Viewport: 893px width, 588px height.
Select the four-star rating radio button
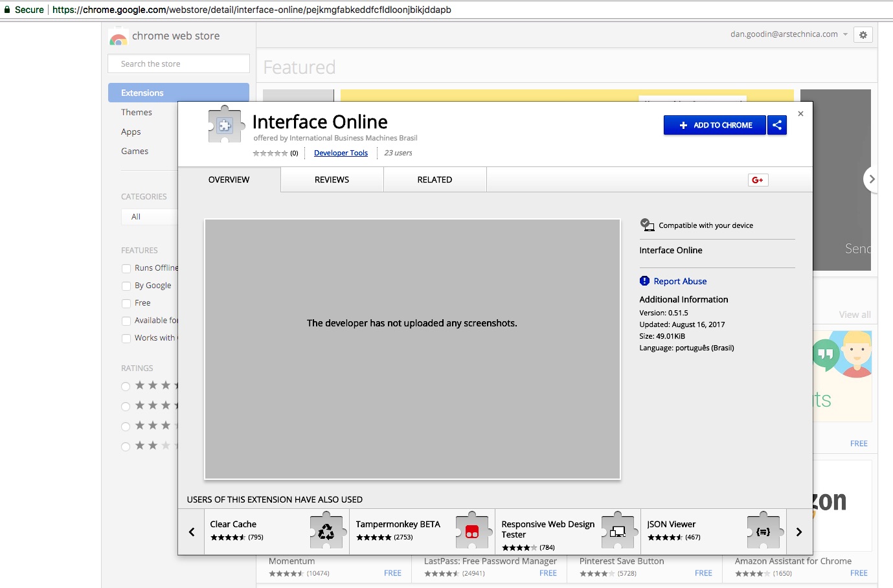pos(126,407)
